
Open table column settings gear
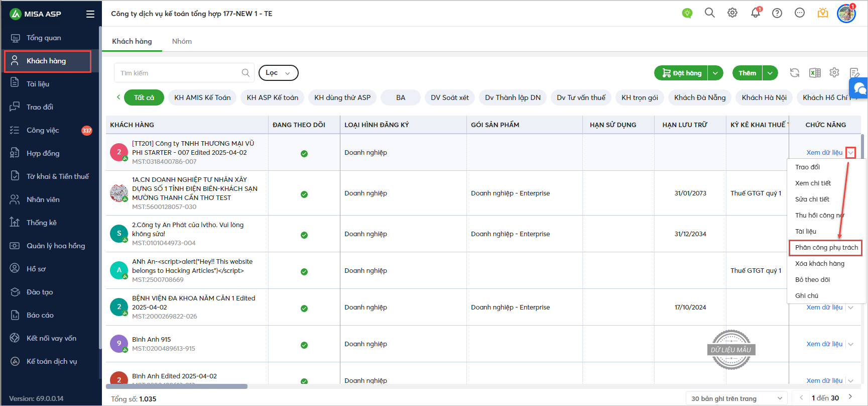834,72
